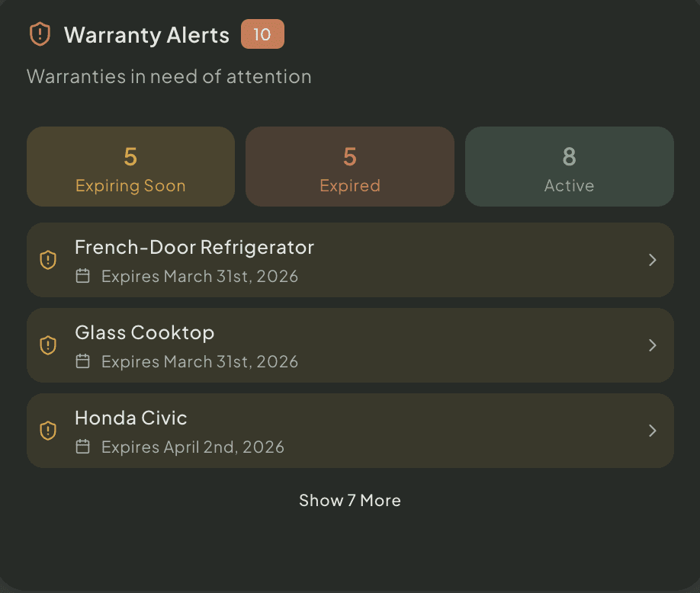Select the Honda Civic shield alert icon
This screenshot has width=700, height=593.
coord(48,431)
